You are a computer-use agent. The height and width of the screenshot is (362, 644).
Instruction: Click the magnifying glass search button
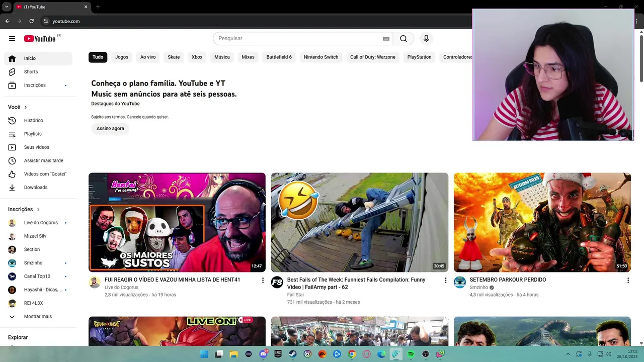click(404, 39)
